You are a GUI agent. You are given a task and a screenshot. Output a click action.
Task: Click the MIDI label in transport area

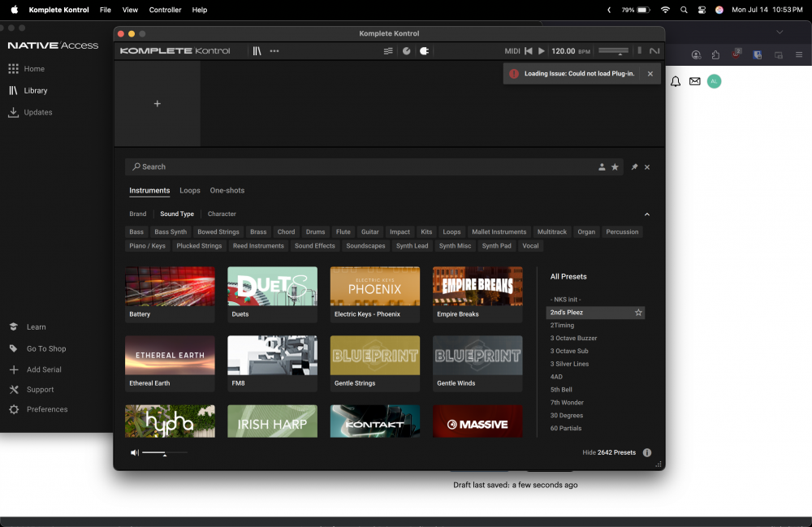(512, 50)
